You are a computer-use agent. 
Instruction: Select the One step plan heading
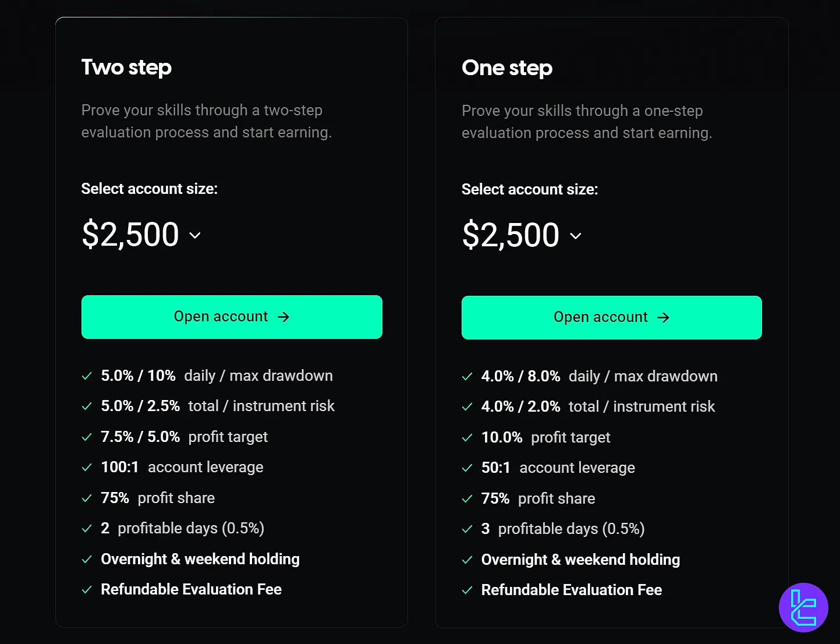click(507, 68)
